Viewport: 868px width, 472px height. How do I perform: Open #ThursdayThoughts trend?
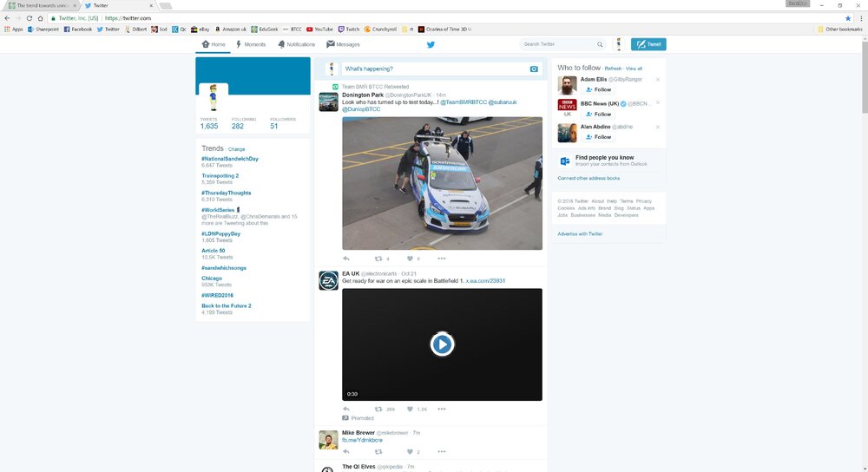[x=226, y=193]
